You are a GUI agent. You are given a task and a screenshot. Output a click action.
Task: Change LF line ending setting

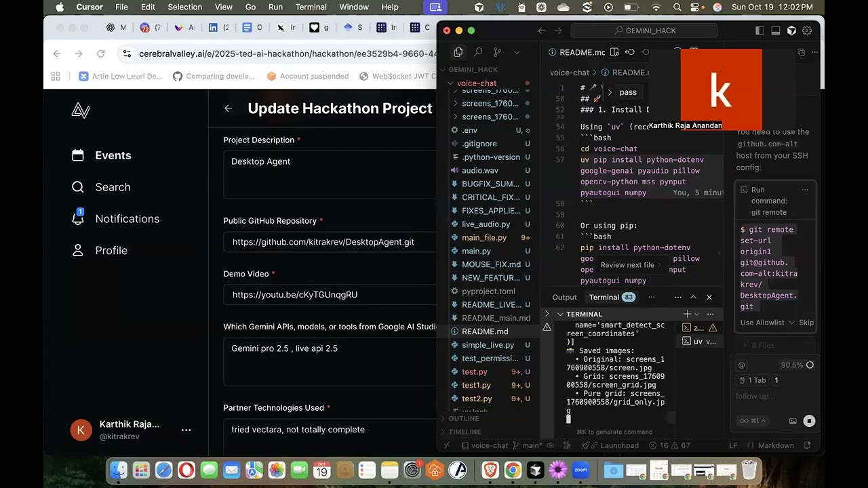(733, 445)
